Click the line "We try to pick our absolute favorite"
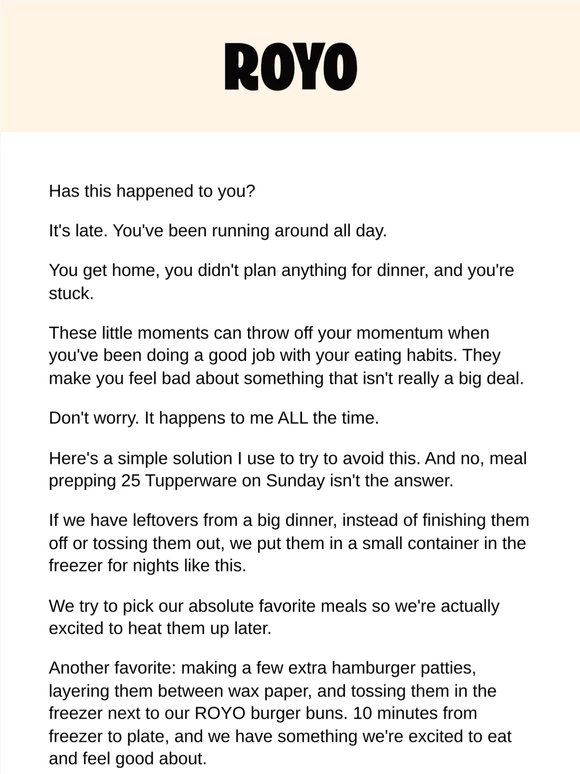The height and width of the screenshot is (774, 580). tap(274, 606)
